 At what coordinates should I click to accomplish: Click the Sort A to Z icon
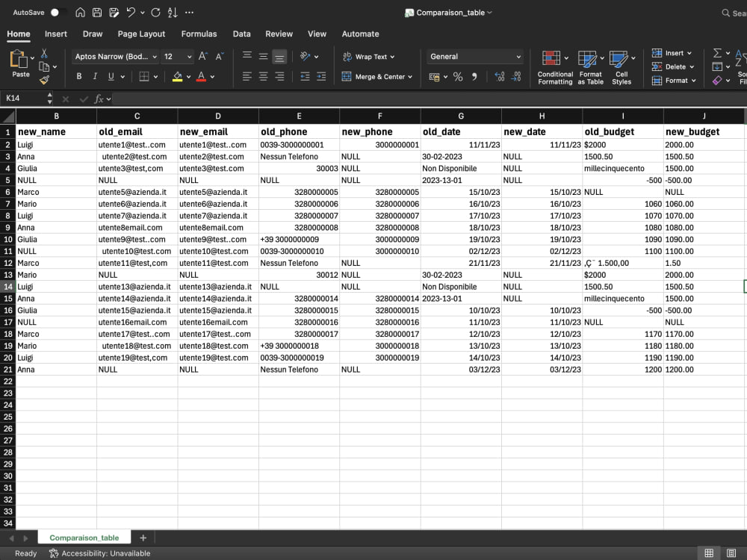pos(173,13)
